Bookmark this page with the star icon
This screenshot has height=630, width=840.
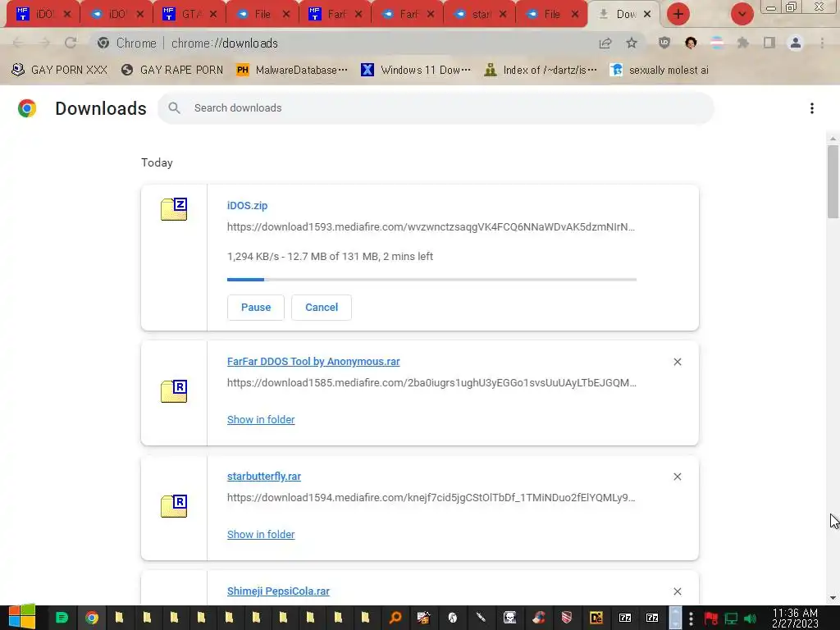[x=632, y=43]
